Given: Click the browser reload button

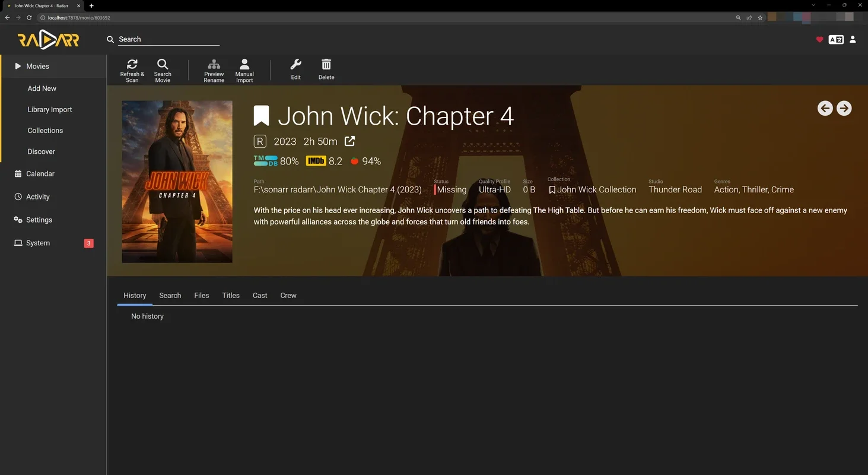Looking at the screenshot, I should click(x=29, y=18).
